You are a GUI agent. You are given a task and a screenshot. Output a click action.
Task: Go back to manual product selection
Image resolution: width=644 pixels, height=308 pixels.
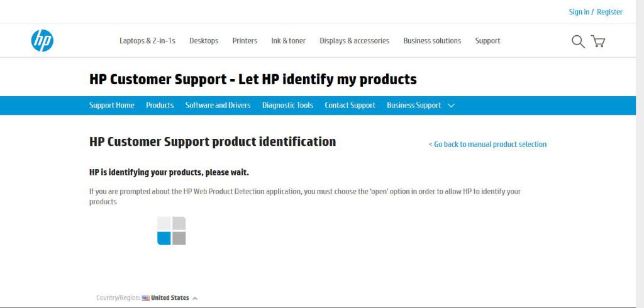click(x=487, y=145)
